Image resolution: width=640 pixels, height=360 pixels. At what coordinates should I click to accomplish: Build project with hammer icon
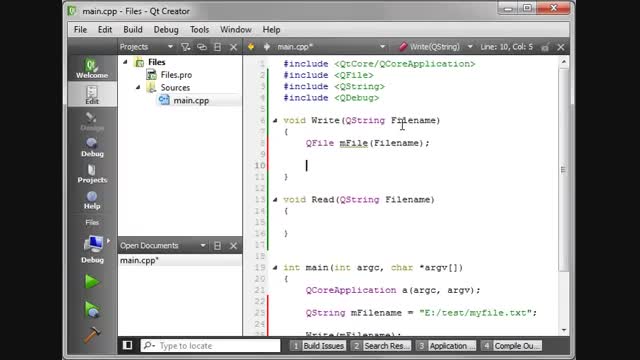[92, 335]
